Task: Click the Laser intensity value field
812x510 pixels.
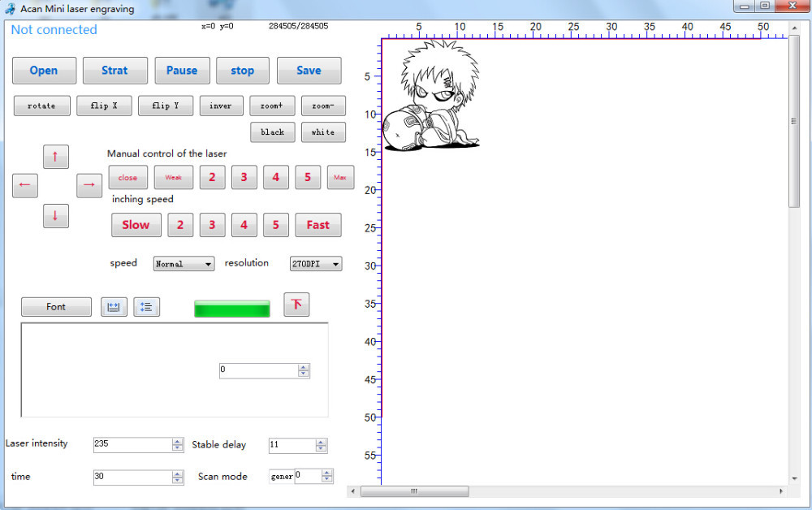Action: click(133, 445)
